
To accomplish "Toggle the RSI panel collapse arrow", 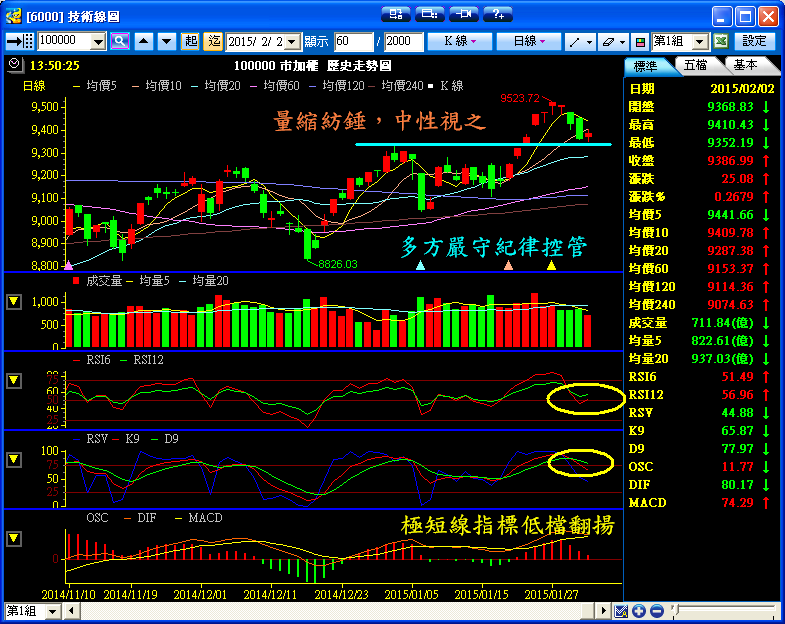I will pyautogui.click(x=13, y=380).
